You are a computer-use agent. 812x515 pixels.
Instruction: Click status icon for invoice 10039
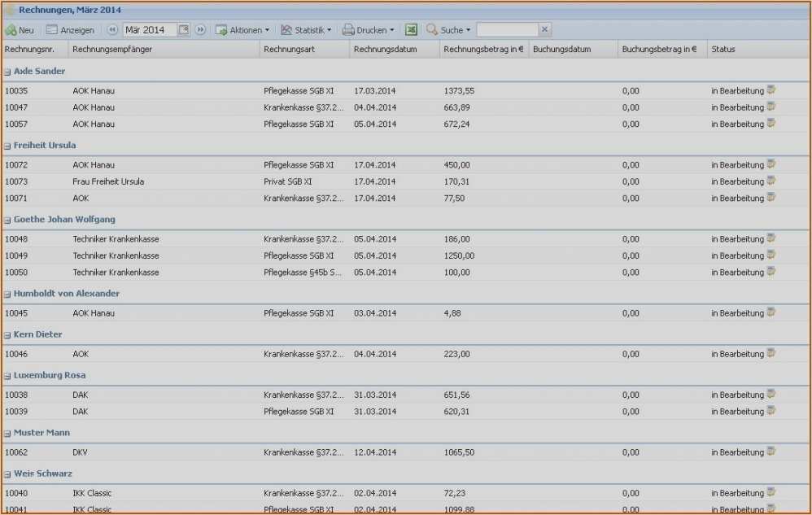click(x=771, y=410)
